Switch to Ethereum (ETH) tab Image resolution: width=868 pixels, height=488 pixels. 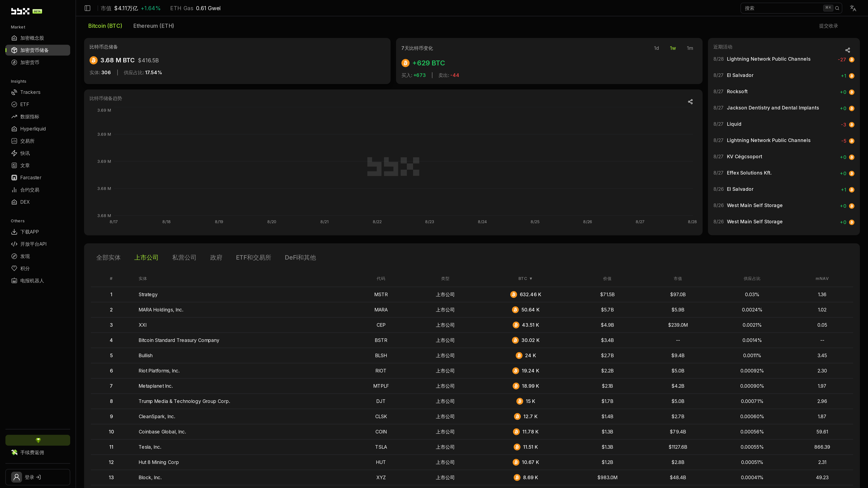pyautogui.click(x=154, y=26)
